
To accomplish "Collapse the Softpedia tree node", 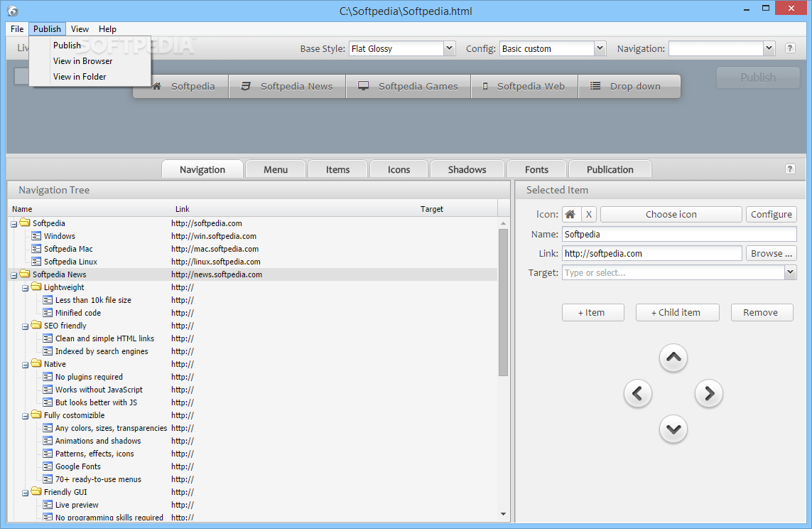I will (x=14, y=224).
